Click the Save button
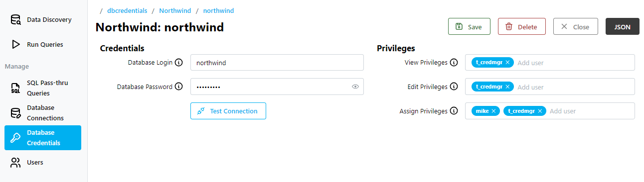 (x=469, y=26)
